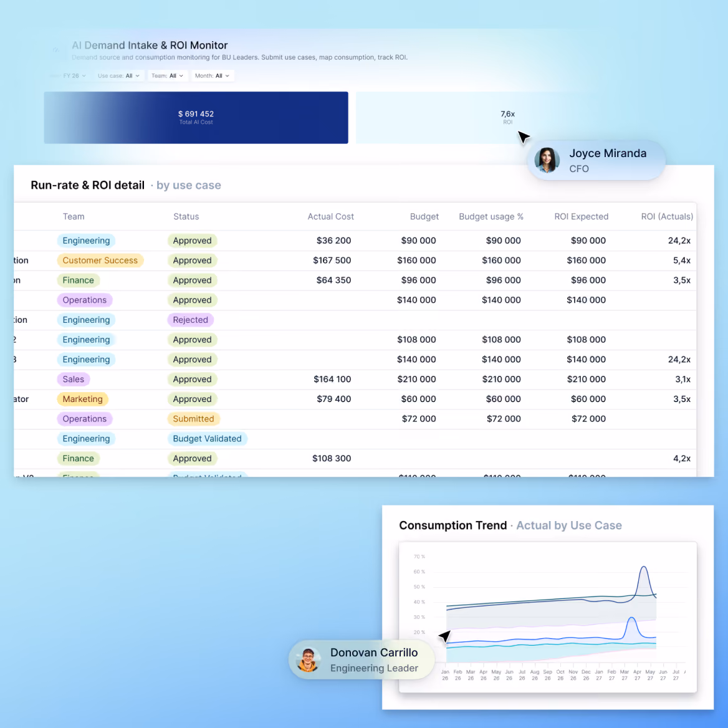Screen dimensions: 728x728
Task: Click the lower light-blue line's spike
Action: point(631,619)
